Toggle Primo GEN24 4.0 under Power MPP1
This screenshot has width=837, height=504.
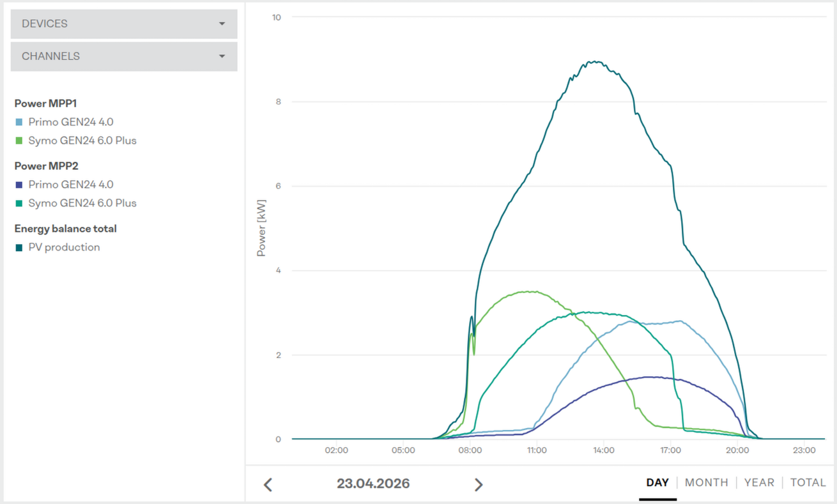pos(70,122)
